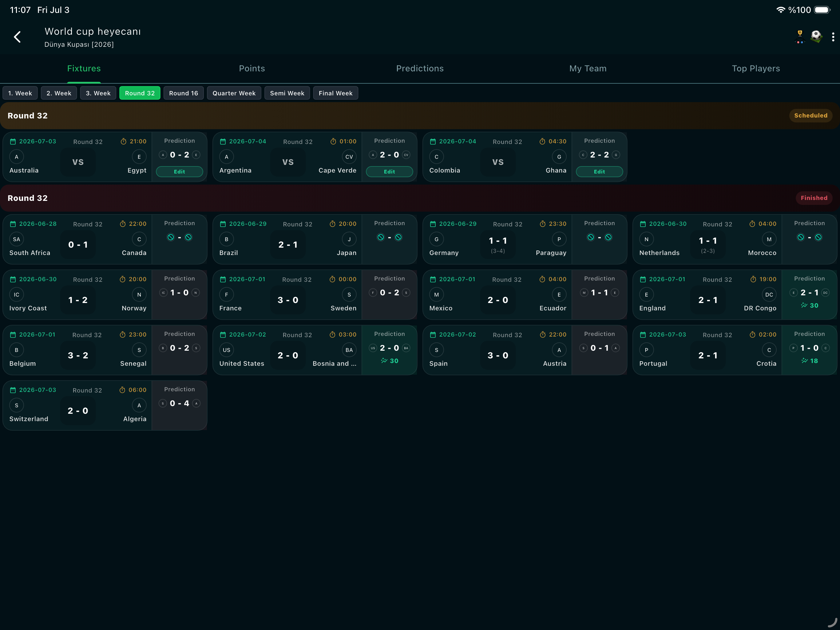
Task: Select the Semi Week filter
Action: (x=287, y=93)
